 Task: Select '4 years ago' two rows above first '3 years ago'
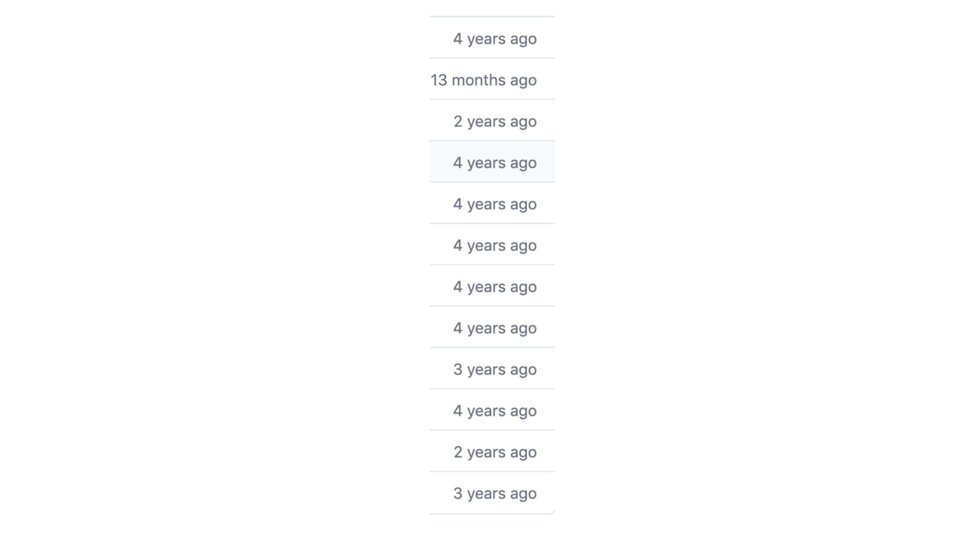(495, 287)
